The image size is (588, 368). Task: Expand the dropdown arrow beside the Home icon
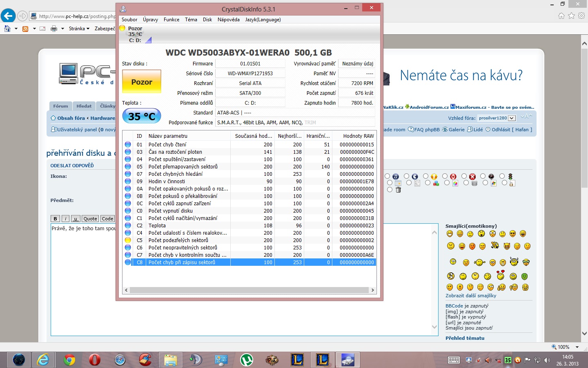click(16, 29)
